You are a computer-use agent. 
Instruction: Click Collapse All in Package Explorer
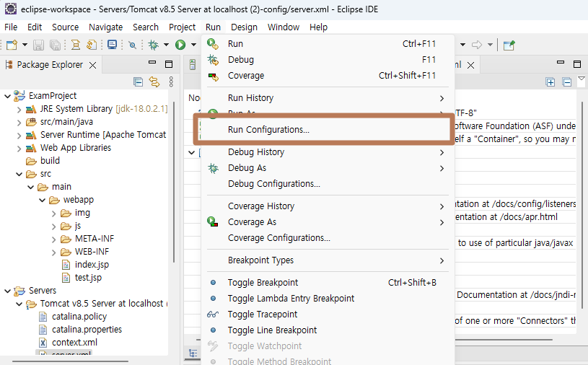[x=138, y=82]
